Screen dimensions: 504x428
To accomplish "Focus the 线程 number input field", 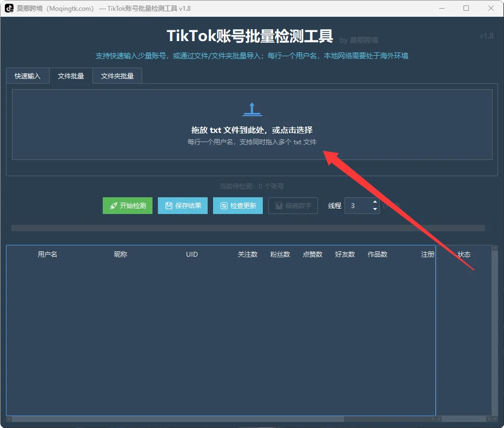I will (x=358, y=206).
